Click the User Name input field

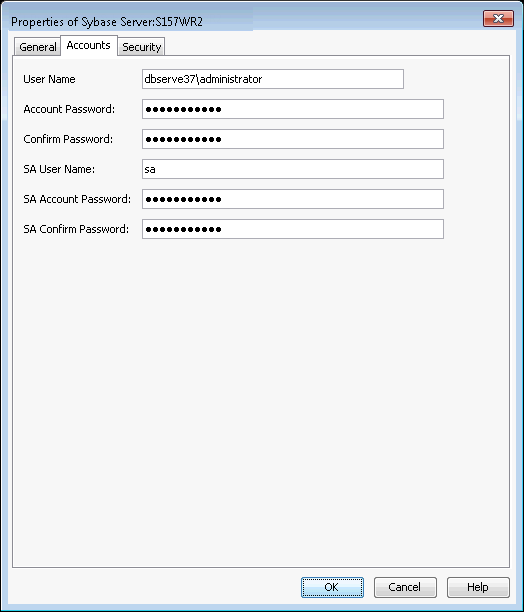click(273, 79)
